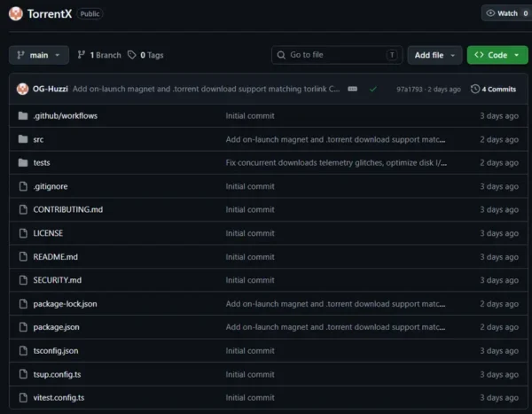View the 1 Branch link
The width and height of the screenshot is (532, 414).
(99, 55)
